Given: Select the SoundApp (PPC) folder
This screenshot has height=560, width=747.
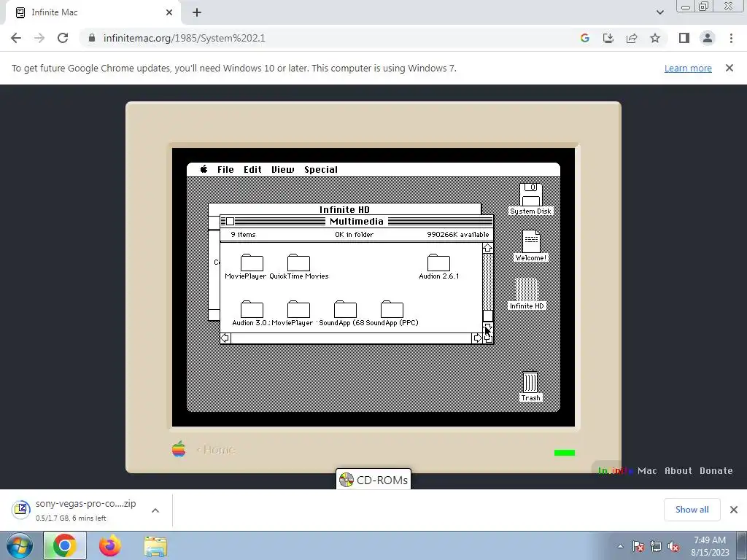Looking at the screenshot, I should coord(392,309).
